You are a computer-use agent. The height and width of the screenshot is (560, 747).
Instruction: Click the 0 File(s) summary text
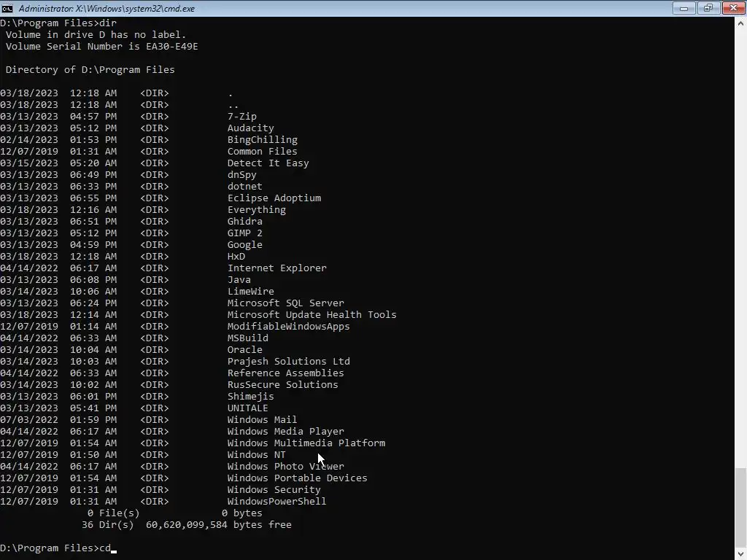tap(113, 513)
